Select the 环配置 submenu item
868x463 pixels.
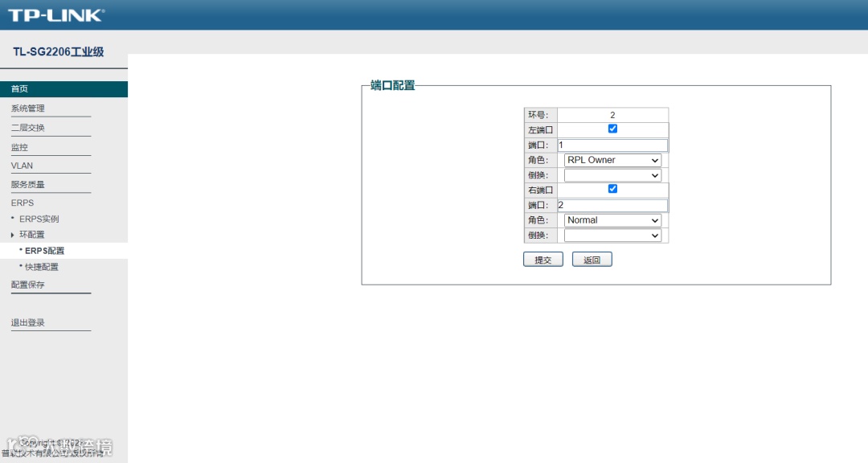(31, 235)
